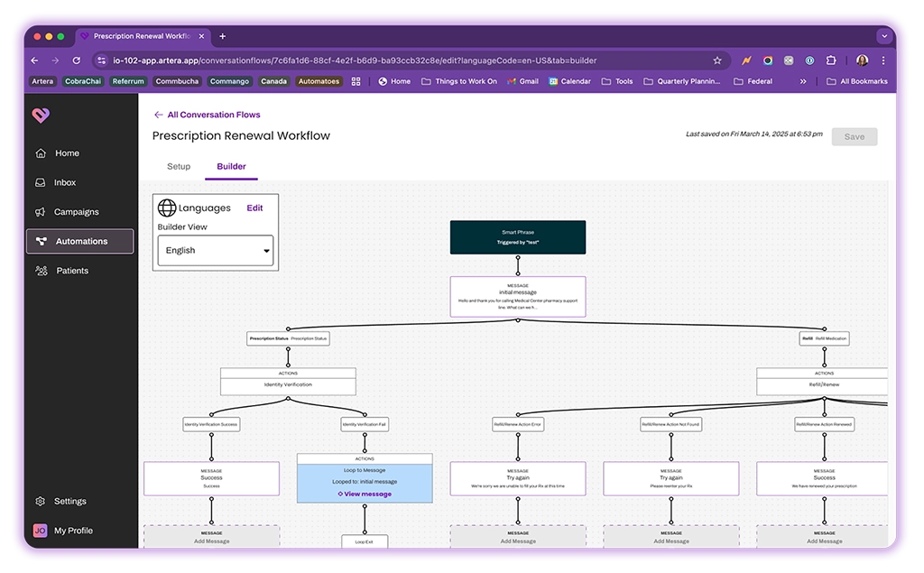Select the Loop Exit node
The width and height of the screenshot is (924, 573).
tap(365, 541)
